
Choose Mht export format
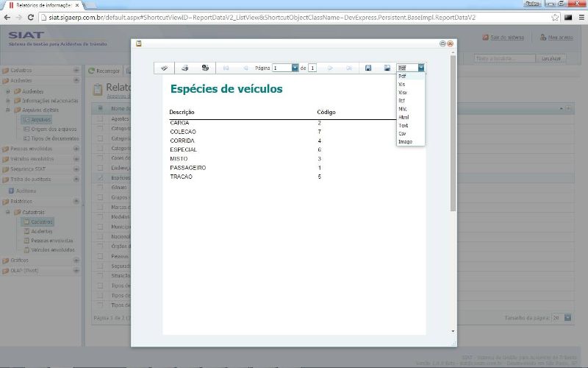click(x=411, y=109)
